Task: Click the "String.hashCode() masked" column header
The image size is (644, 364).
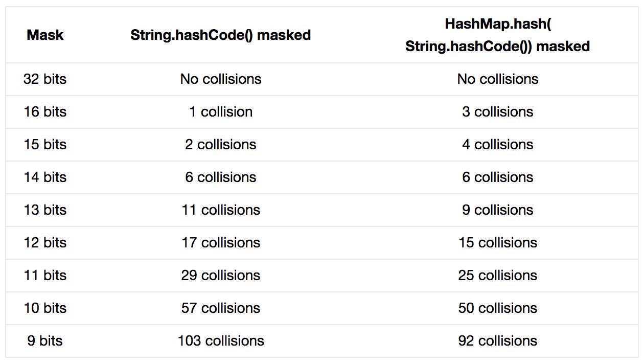Action: point(220,35)
